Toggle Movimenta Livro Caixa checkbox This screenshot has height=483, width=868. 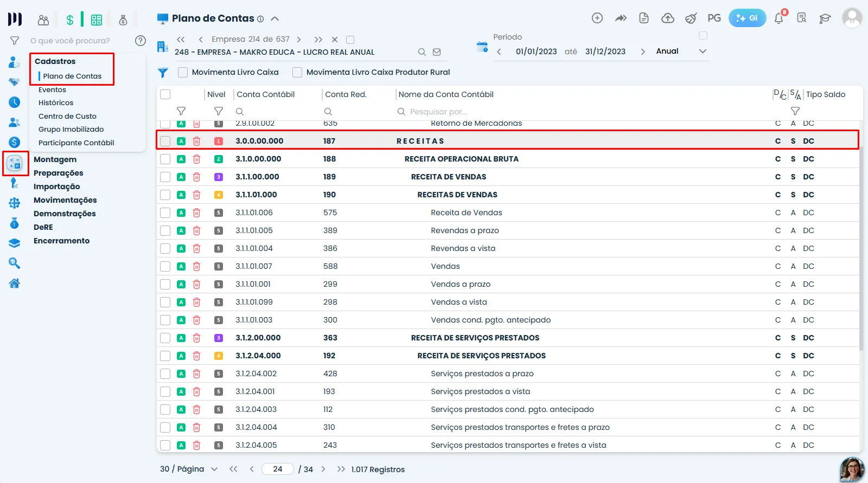183,72
